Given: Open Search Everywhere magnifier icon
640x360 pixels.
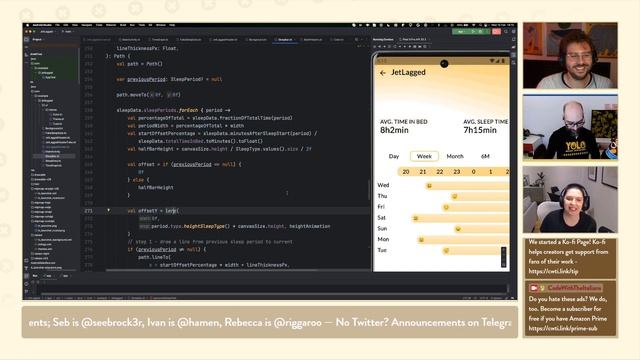Looking at the screenshot, I should (506, 31).
